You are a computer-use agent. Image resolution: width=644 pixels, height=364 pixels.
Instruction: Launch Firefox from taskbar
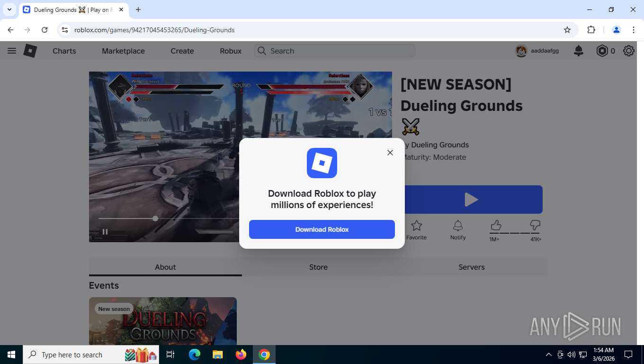tap(241, 355)
